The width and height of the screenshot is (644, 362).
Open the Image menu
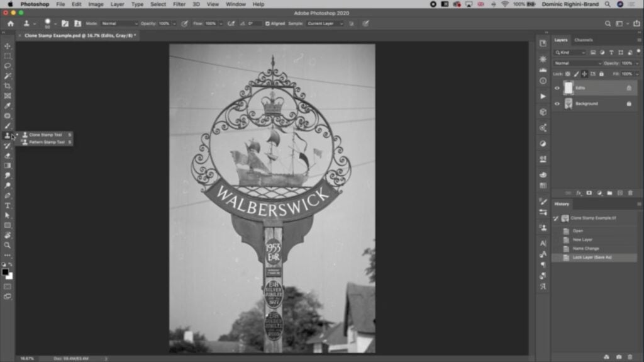point(96,4)
